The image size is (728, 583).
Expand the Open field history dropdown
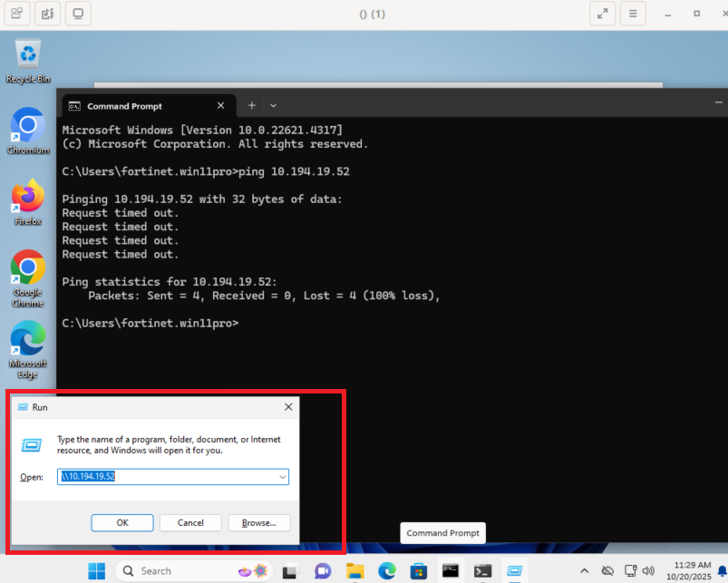[282, 477]
